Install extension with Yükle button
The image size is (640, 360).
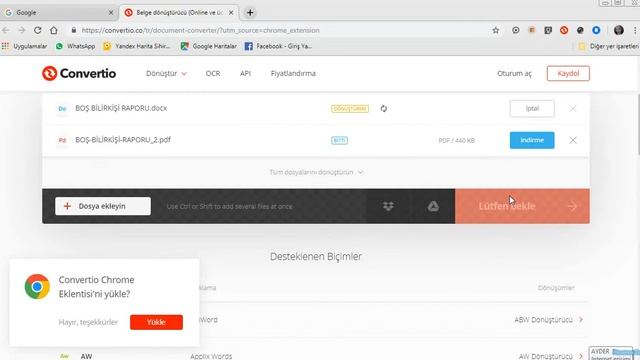tap(156, 322)
